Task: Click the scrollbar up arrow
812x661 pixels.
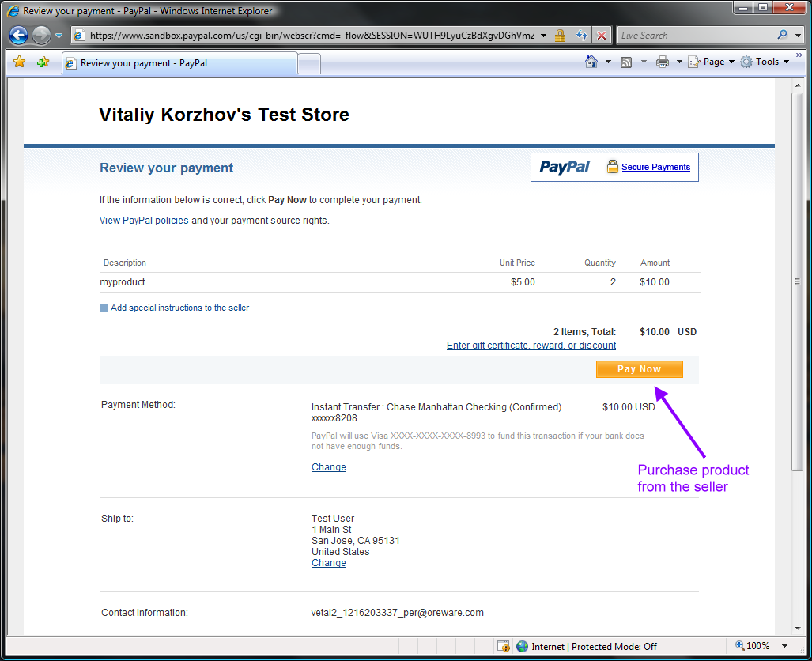Action: click(x=798, y=85)
